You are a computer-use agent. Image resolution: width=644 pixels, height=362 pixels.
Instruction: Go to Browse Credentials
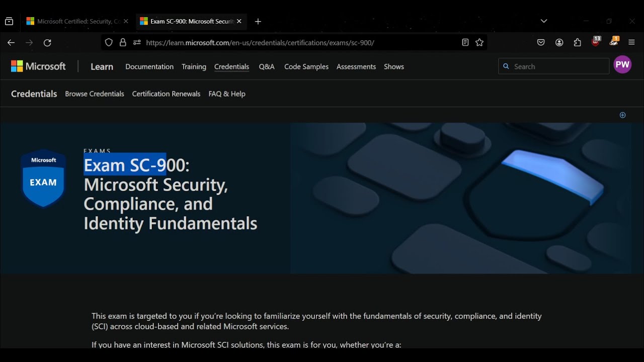[x=95, y=94]
